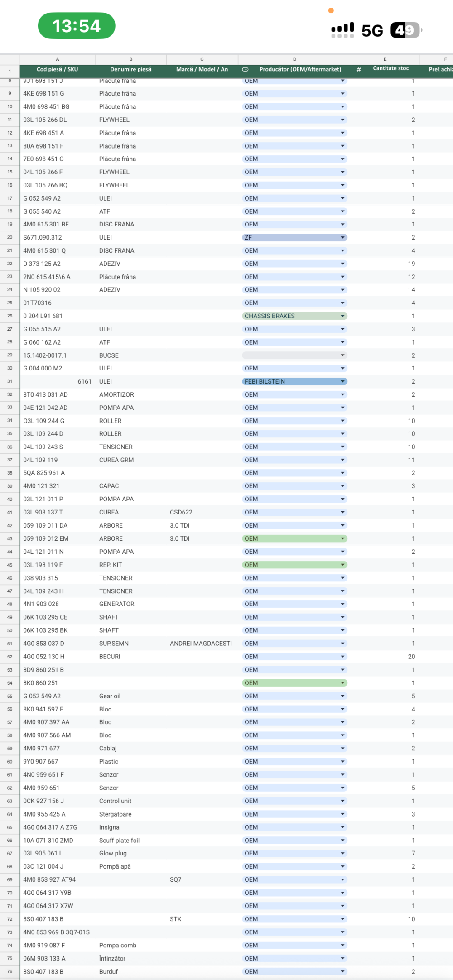Tap the battery level indicator

[x=406, y=30]
